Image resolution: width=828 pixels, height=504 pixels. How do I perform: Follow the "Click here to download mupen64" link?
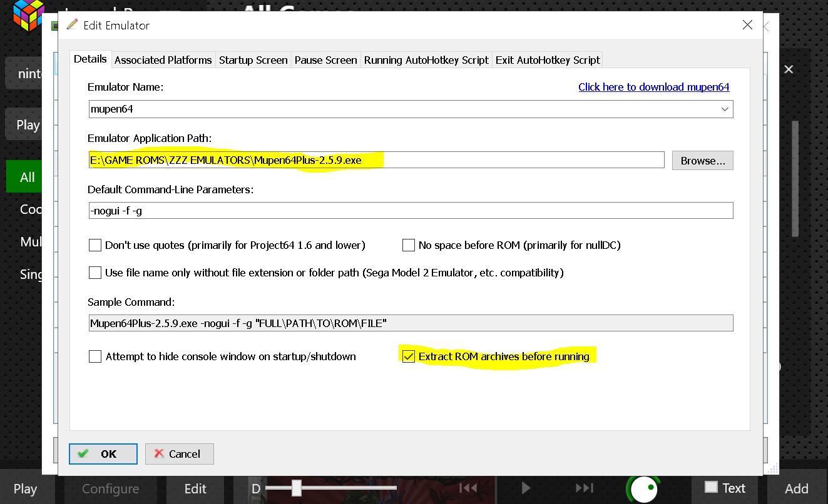click(654, 87)
